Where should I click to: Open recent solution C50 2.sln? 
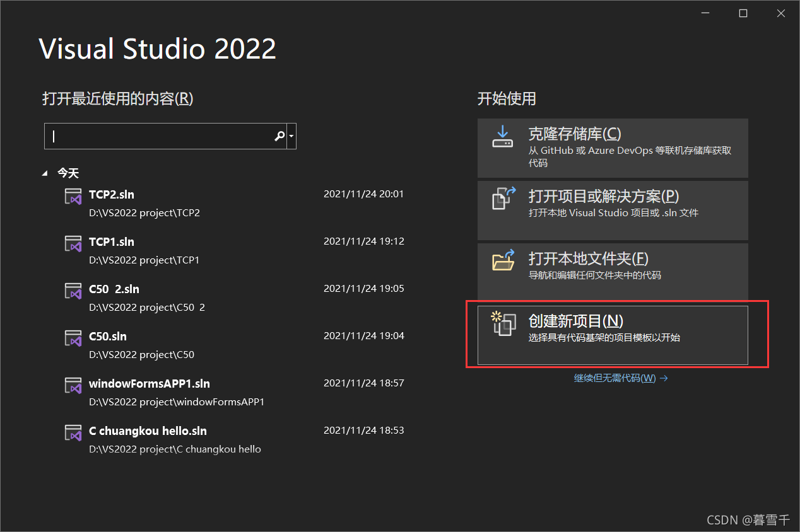pyautogui.click(x=114, y=289)
